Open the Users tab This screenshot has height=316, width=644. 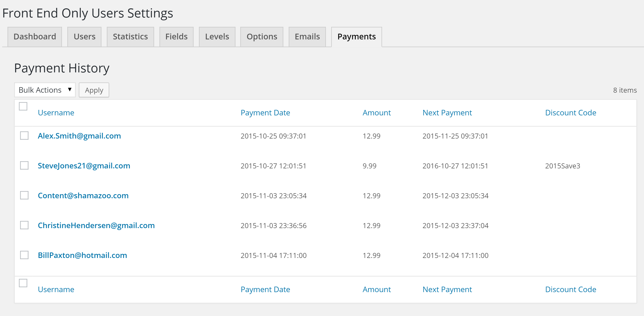(84, 37)
